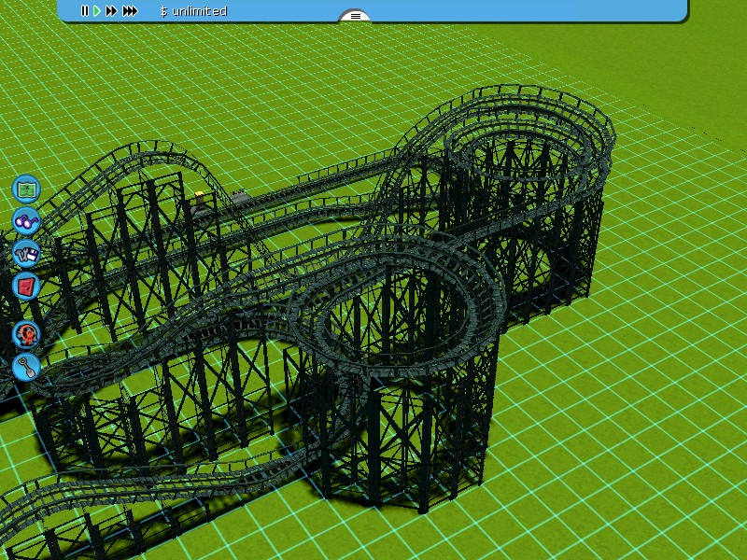
Task: Expand the top bar pull-down tab
Action: (355, 16)
